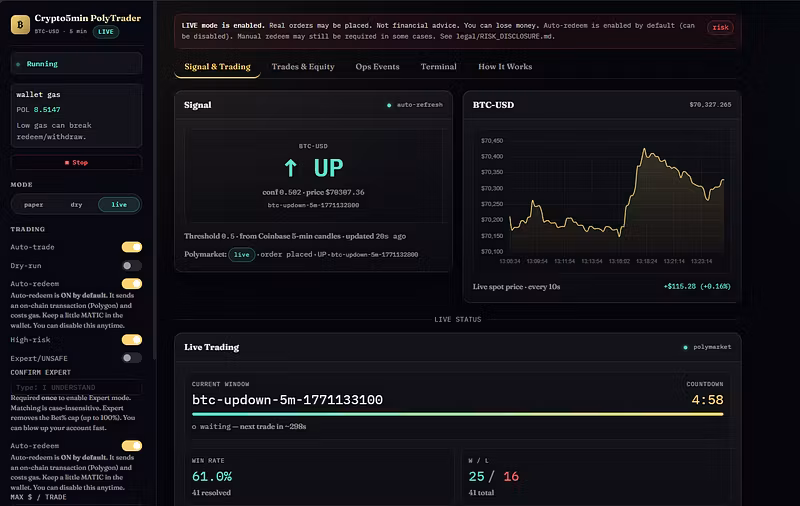Open the How It Works tab
Viewport: 800px width, 506px height.
[505, 67]
